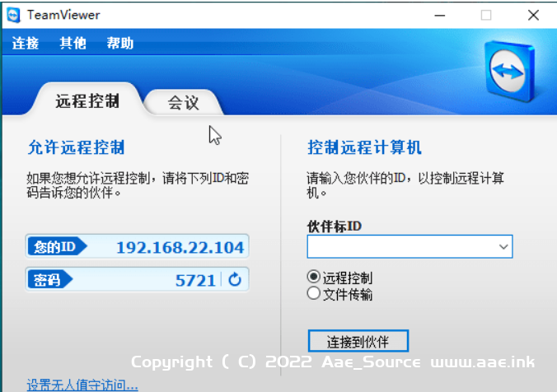Click the 您的ID label
The image size is (557, 392).
(57, 246)
